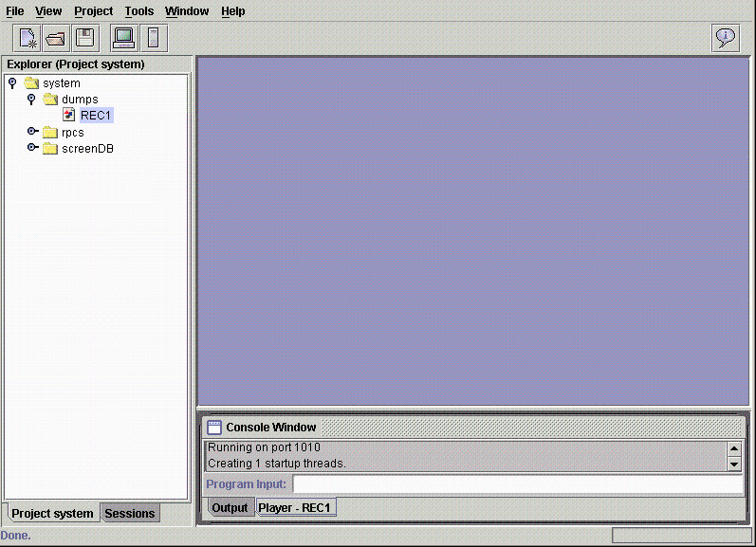
Task: Select the system tree label
Action: pyautogui.click(x=62, y=82)
